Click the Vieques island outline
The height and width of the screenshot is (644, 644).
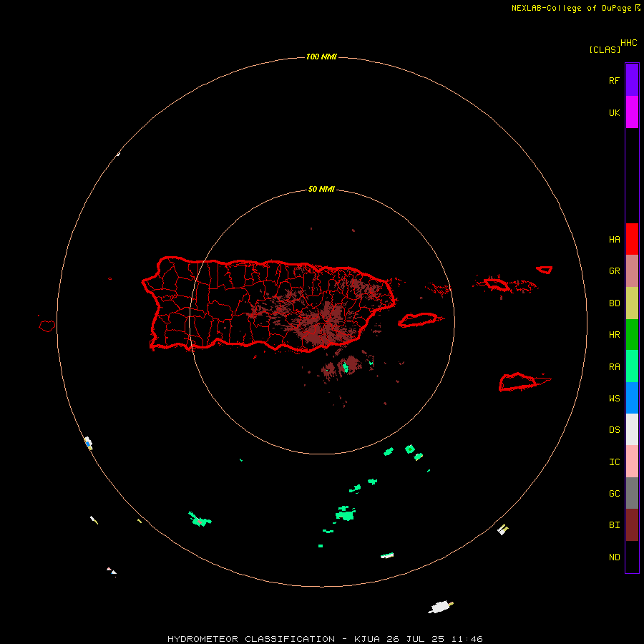pos(419,320)
